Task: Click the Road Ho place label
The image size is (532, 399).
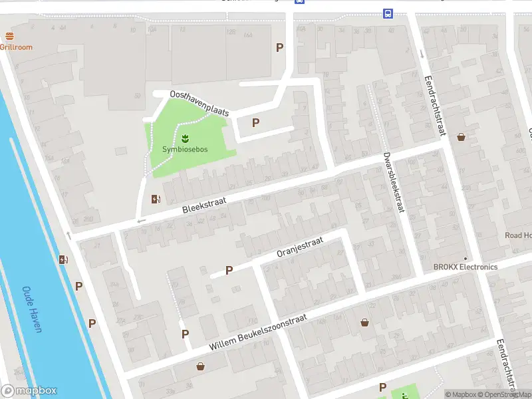Action: point(518,235)
